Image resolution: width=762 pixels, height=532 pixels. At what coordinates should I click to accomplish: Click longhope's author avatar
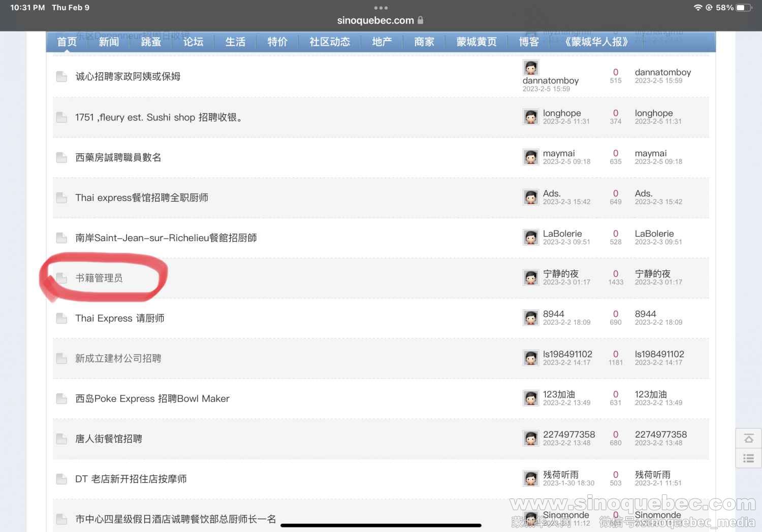pos(531,117)
